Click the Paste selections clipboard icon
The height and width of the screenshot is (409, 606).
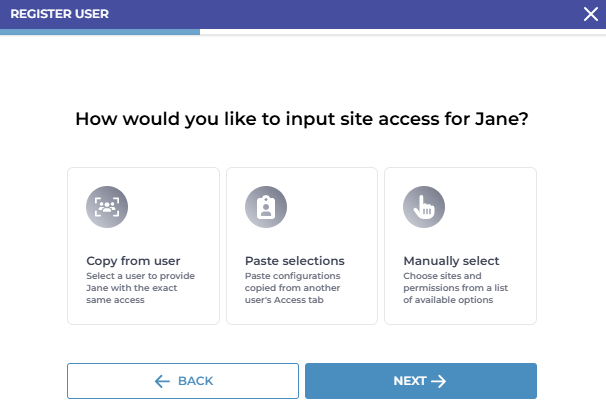point(265,208)
